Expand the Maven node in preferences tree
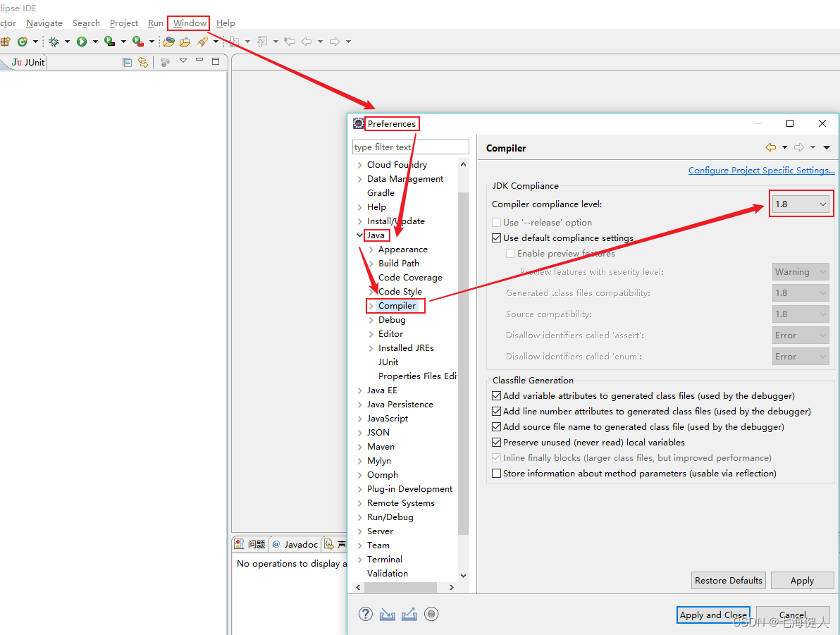 coord(359,446)
